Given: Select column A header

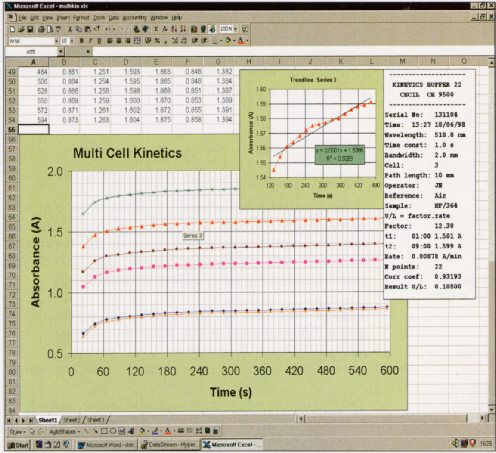Looking at the screenshot, I should (x=33, y=62).
